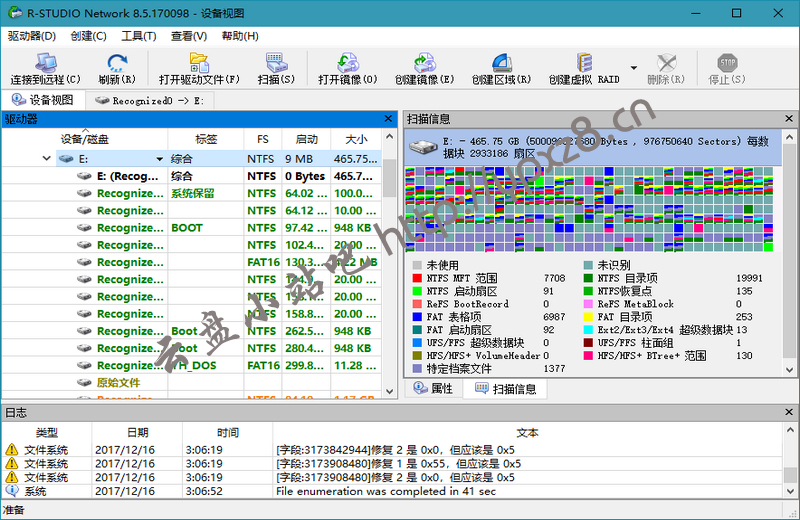
Task: Click the warning icon of first log row
Action: (x=12, y=450)
